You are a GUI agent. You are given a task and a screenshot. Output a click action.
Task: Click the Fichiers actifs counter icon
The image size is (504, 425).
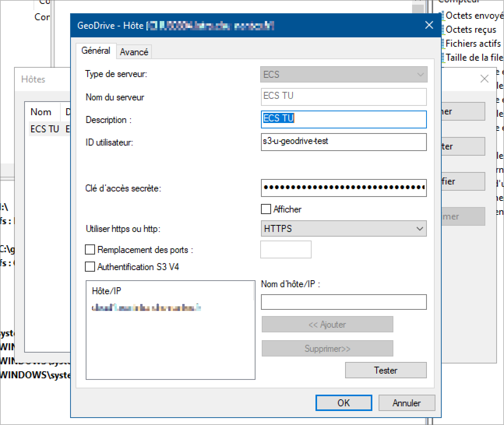click(x=442, y=44)
